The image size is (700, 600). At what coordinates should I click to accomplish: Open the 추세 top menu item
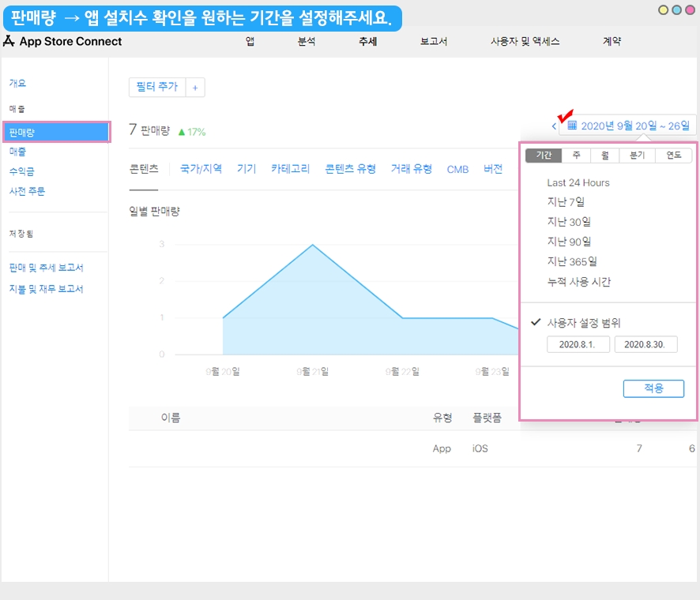pyautogui.click(x=367, y=42)
